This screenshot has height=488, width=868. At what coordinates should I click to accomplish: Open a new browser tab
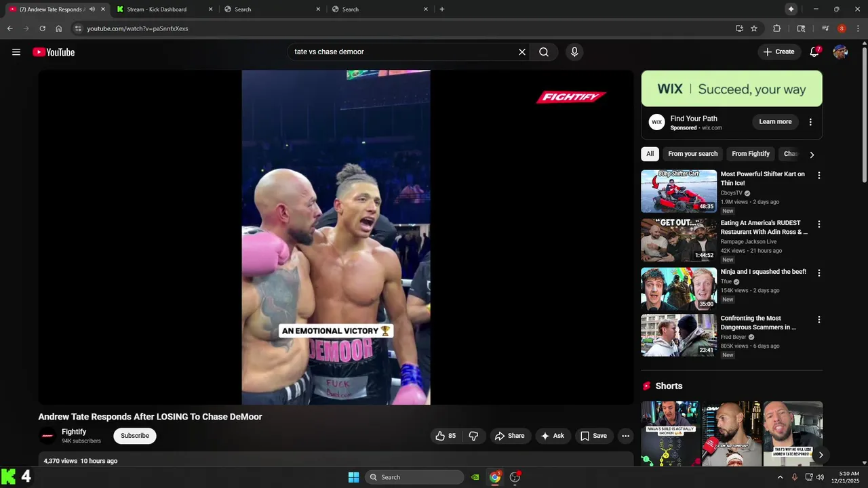coord(442,9)
